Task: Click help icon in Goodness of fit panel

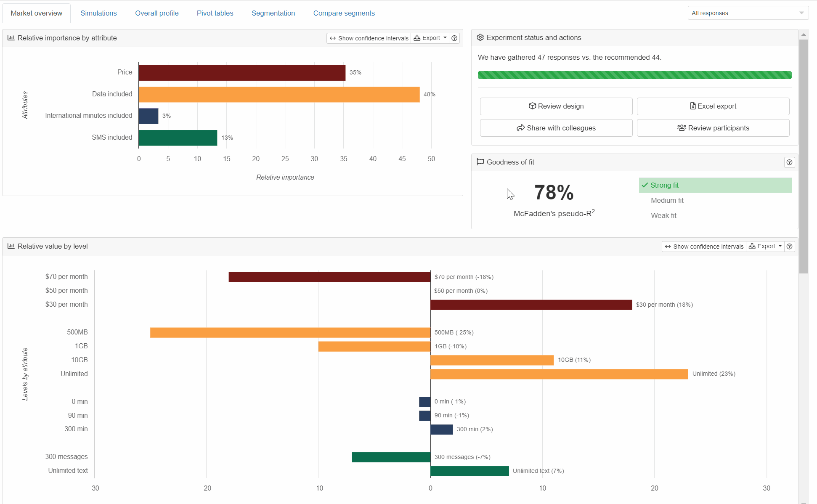Action: tap(789, 162)
